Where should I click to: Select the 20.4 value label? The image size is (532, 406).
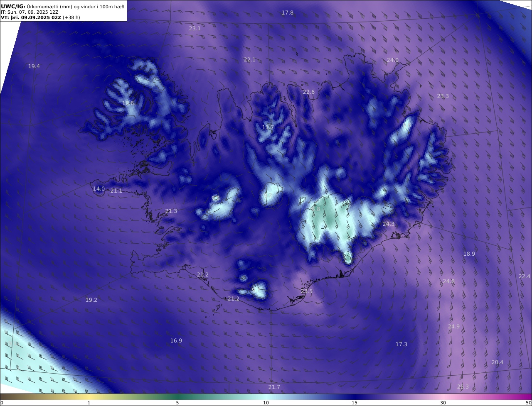[x=498, y=362]
